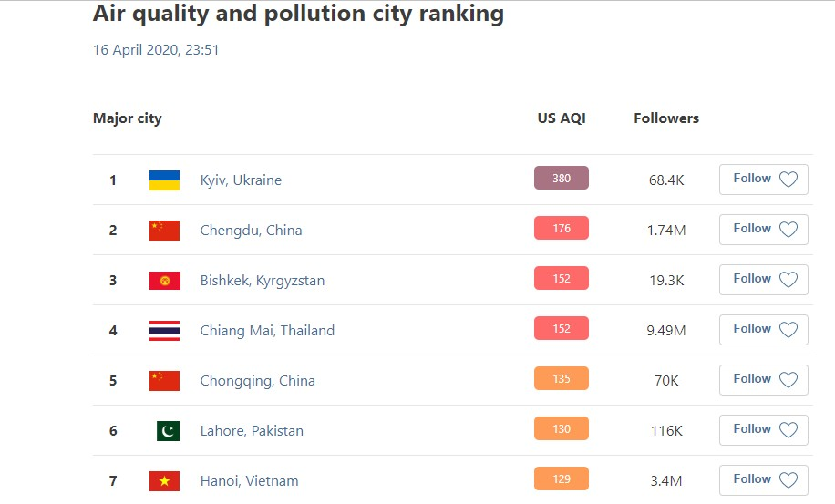This screenshot has height=504, width=835.
Task: Follow Chengdu, China
Action: [x=764, y=230]
